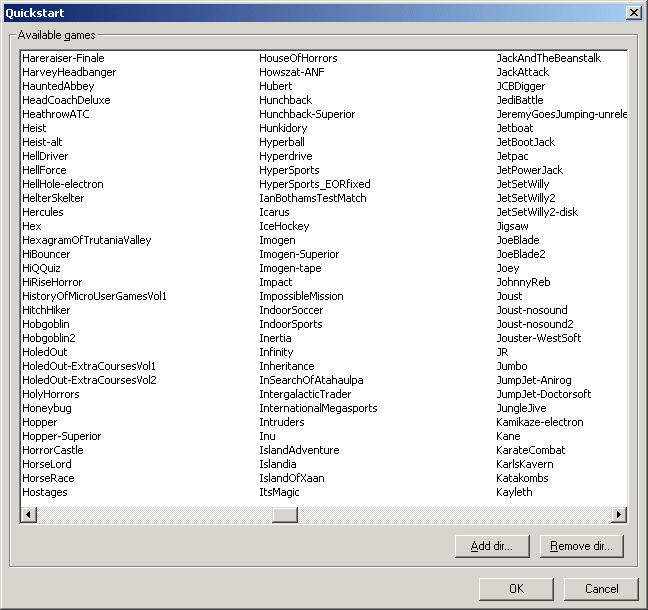648x610 pixels.
Task: Pick IntergalacticTrader entry
Action: click(x=305, y=394)
